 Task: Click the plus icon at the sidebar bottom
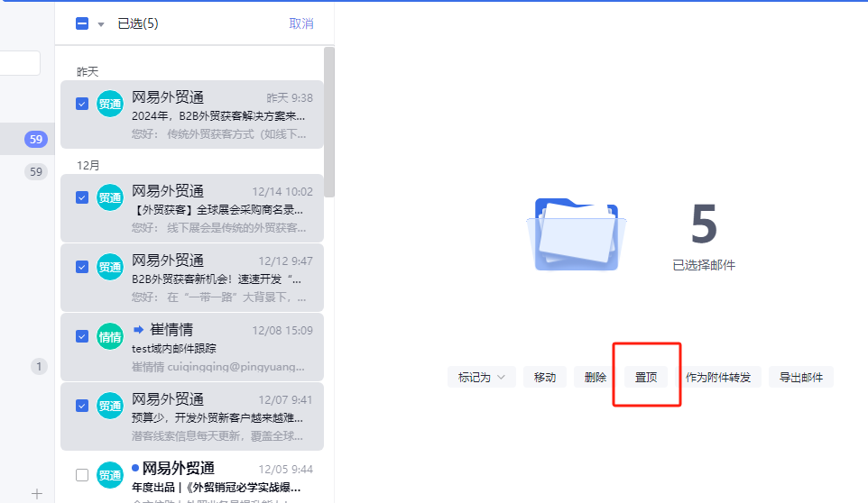37,494
